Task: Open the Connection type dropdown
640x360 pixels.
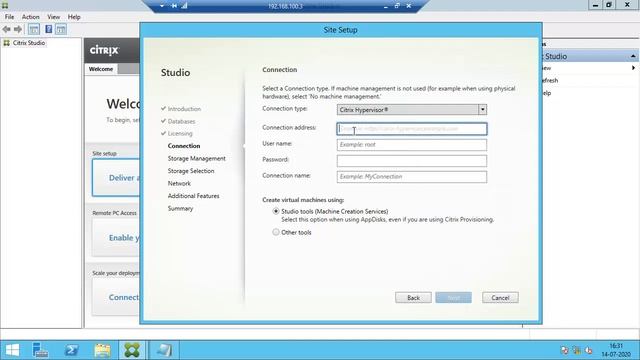Action: click(482, 109)
